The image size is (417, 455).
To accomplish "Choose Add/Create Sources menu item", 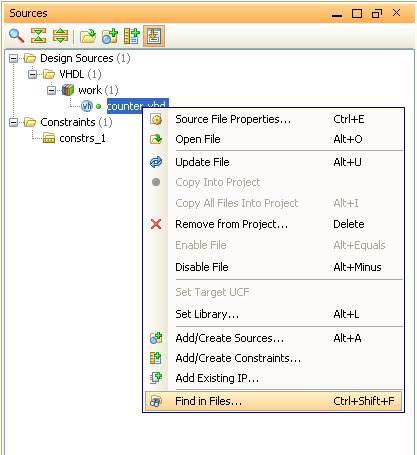I will tap(273, 338).
